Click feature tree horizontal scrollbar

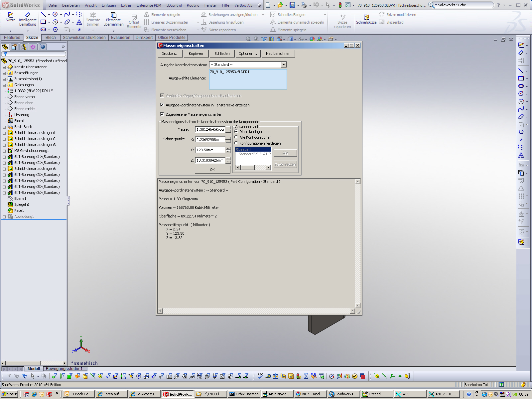pos(34,363)
